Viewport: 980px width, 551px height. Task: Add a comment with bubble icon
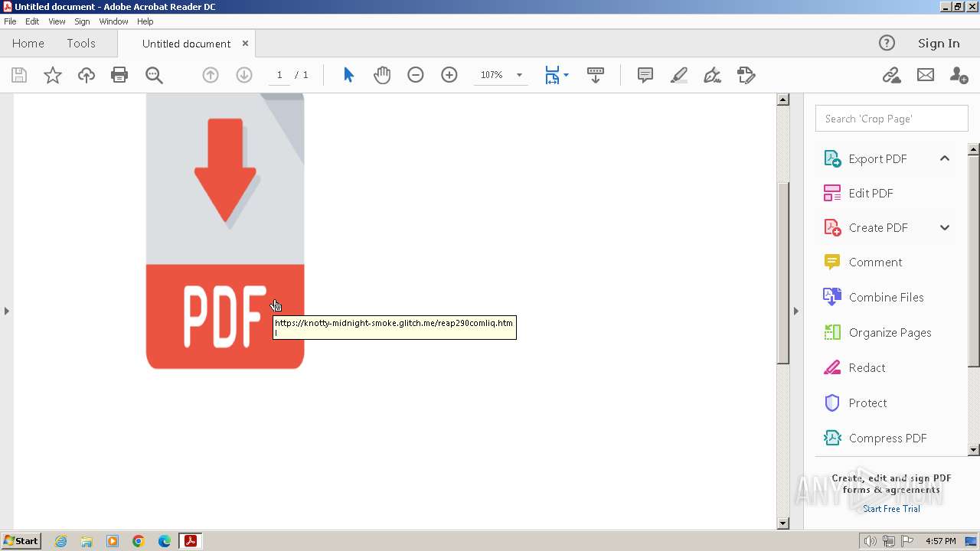coord(645,75)
